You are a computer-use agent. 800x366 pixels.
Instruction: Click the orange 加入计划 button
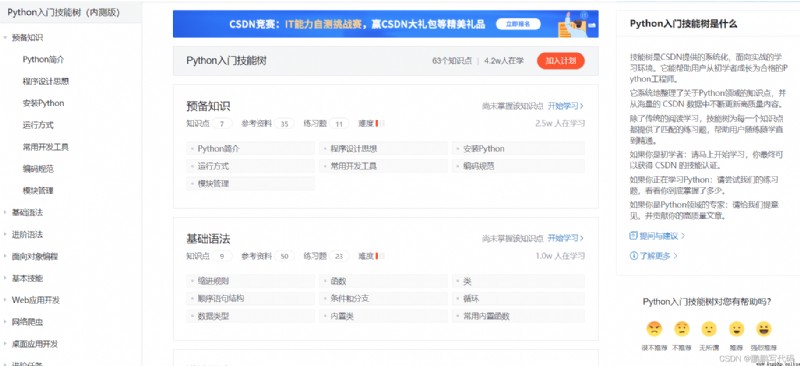click(561, 61)
